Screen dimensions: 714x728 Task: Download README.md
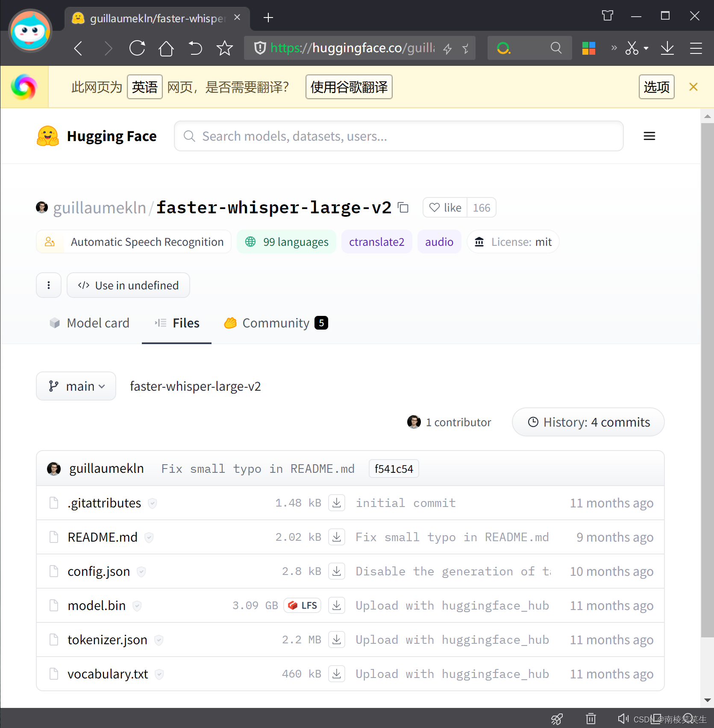point(337,537)
